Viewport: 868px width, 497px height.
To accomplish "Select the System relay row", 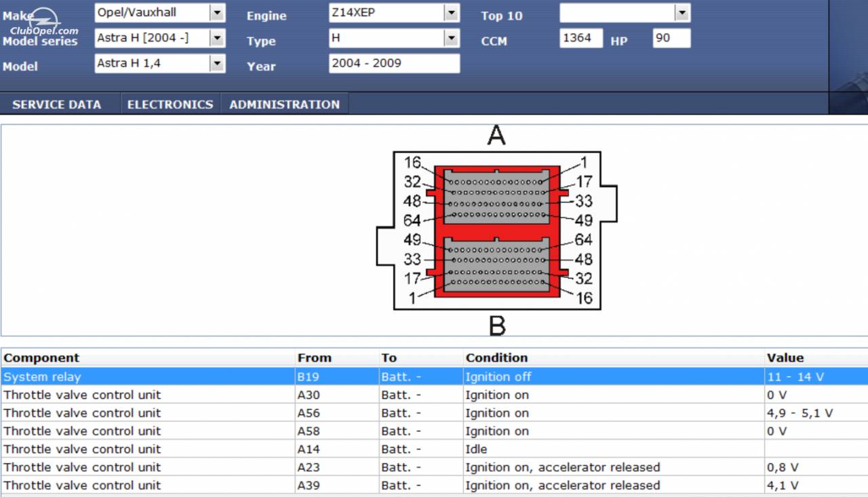I will [x=434, y=376].
